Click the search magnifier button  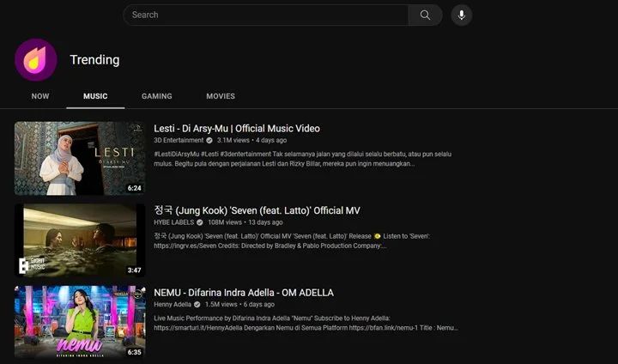tap(425, 15)
